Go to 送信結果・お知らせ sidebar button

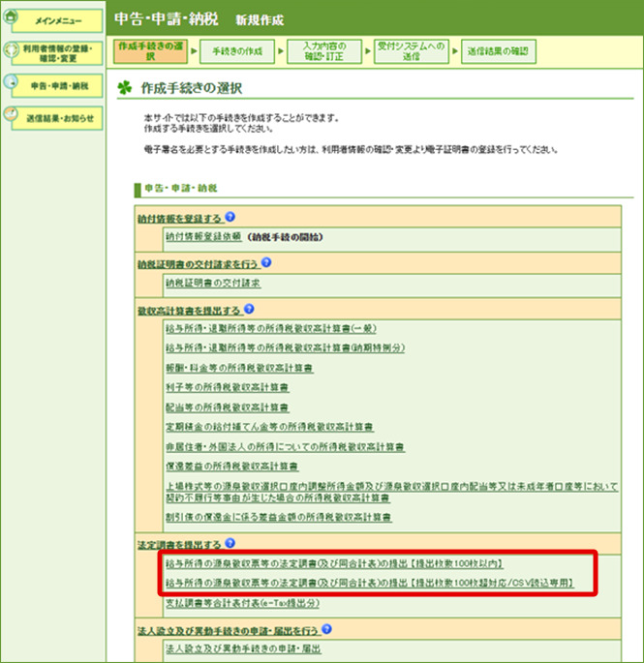(x=60, y=119)
